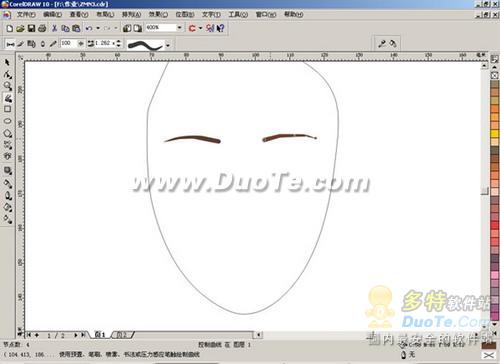
Task: Select the right eyebrow stroke on canvas
Action: (289, 137)
